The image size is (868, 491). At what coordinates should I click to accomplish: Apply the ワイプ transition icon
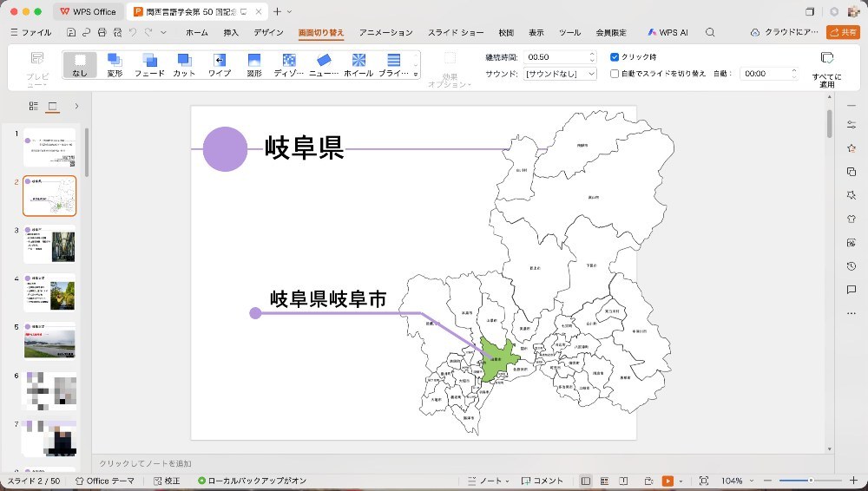tap(220, 65)
